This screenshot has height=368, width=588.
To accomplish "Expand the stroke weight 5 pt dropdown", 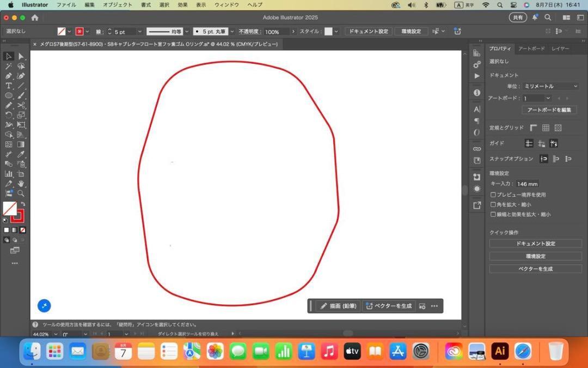I will click(139, 32).
